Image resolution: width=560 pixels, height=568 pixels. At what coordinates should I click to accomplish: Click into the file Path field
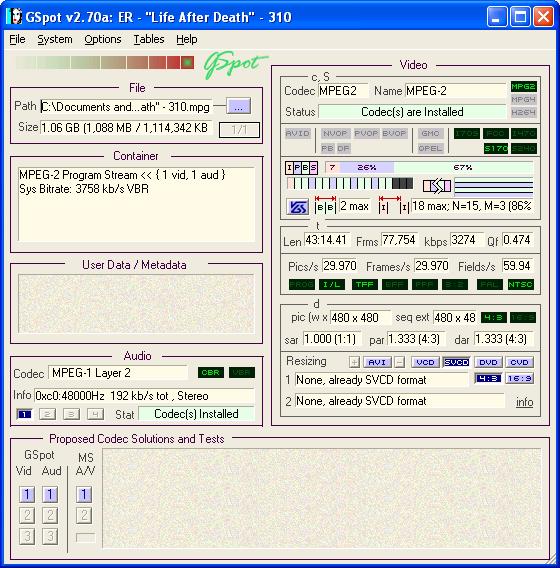tap(126, 106)
